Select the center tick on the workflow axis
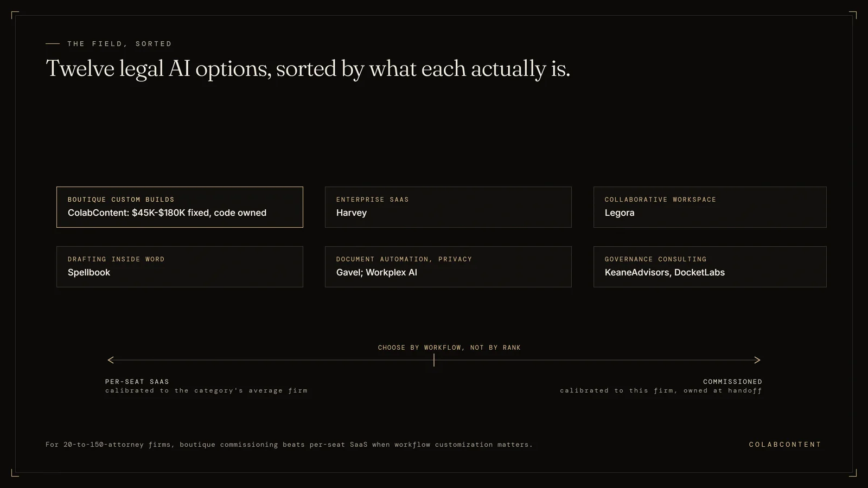The image size is (868, 488). coord(434,360)
